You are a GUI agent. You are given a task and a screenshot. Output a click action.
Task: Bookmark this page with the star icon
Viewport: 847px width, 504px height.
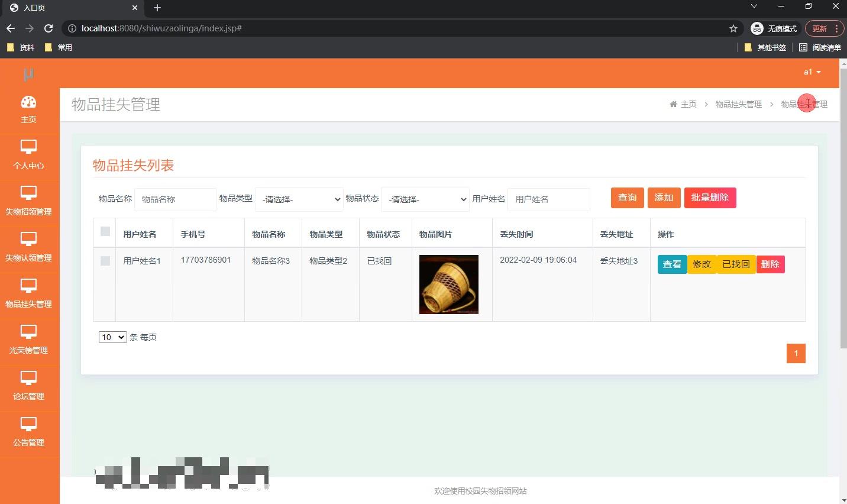(x=733, y=28)
